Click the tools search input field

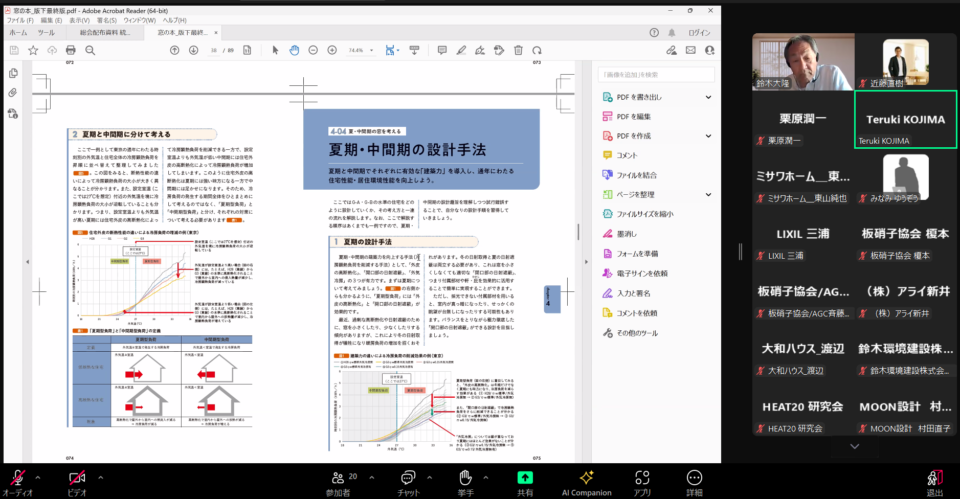656,75
